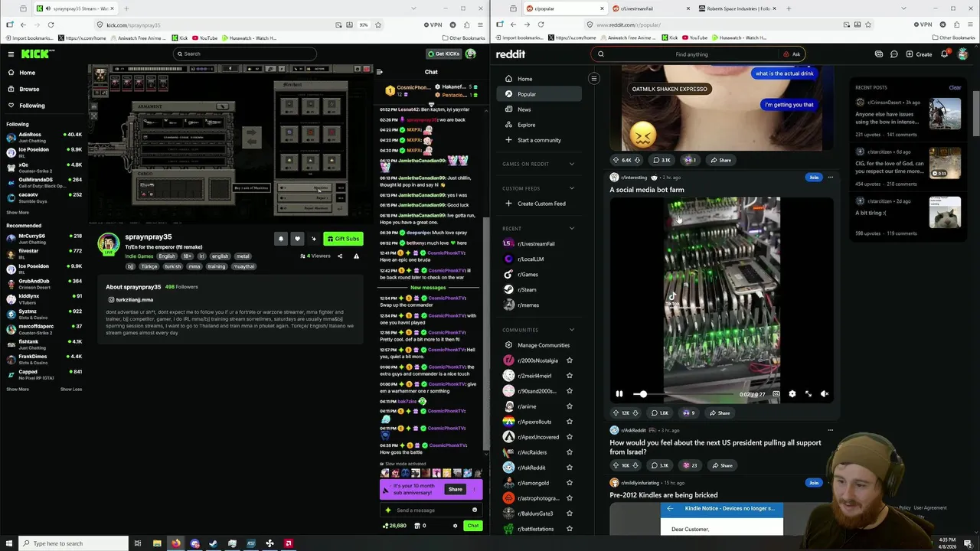
Task: Click Get KICKs button
Action: click(443, 54)
